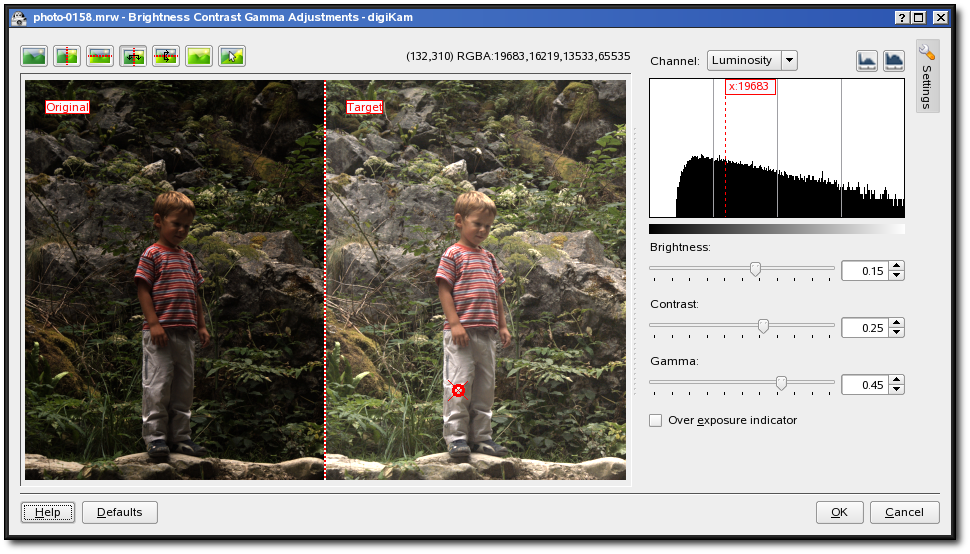The image size is (970, 554).
Task: Click the Brightness slider handle
Action: pyautogui.click(x=755, y=269)
